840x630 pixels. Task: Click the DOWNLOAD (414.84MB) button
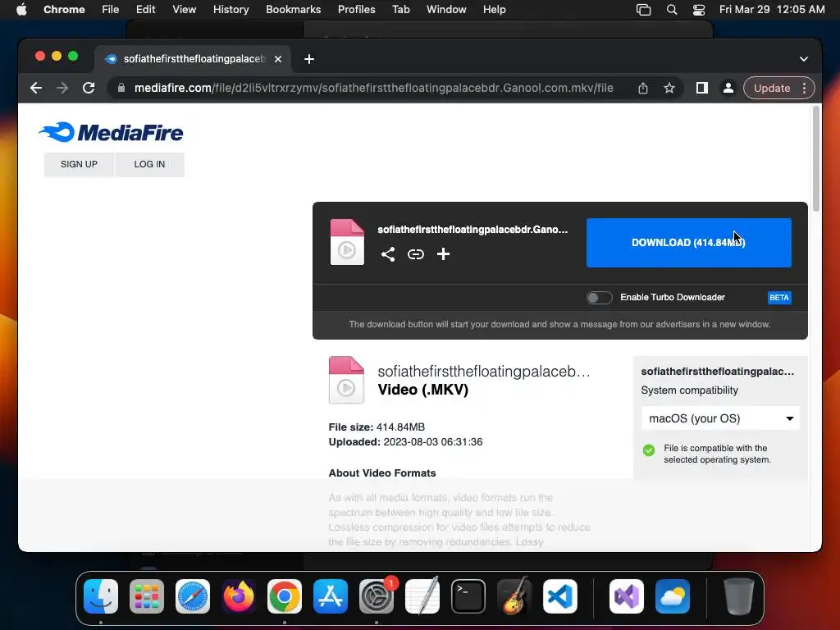(x=688, y=243)
